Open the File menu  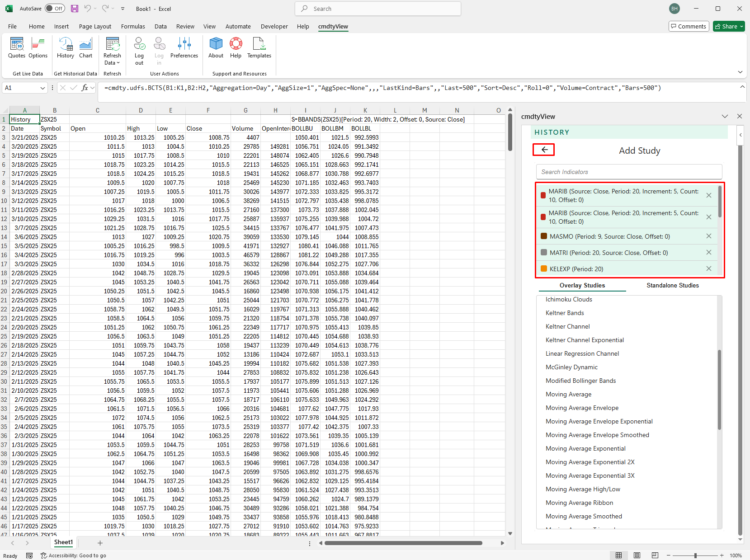12,26
